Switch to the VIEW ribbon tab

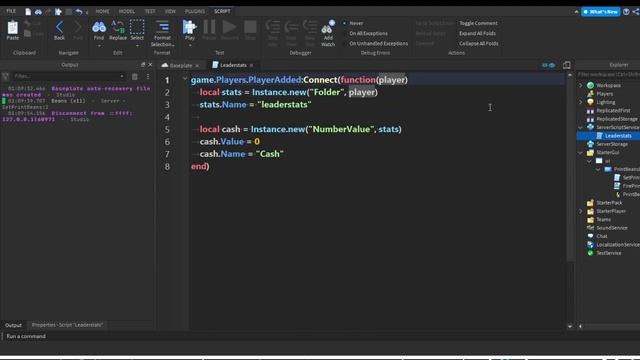coord(170,11)
